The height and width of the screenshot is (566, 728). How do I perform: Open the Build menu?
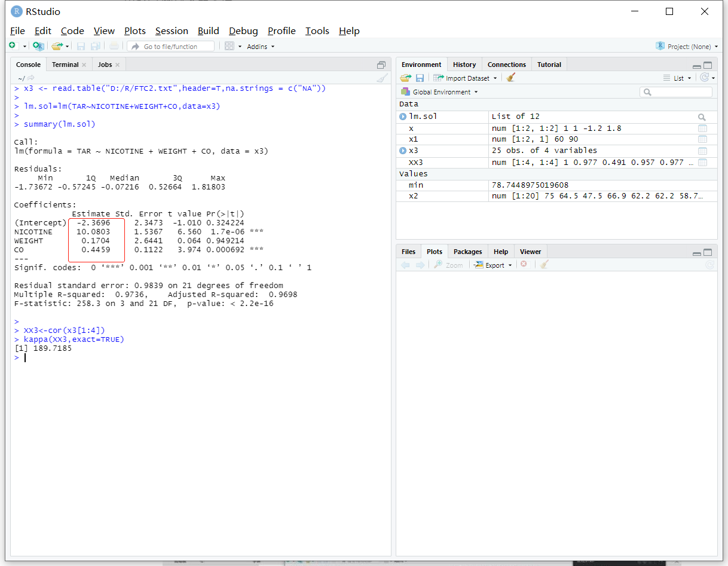[209, 30]
